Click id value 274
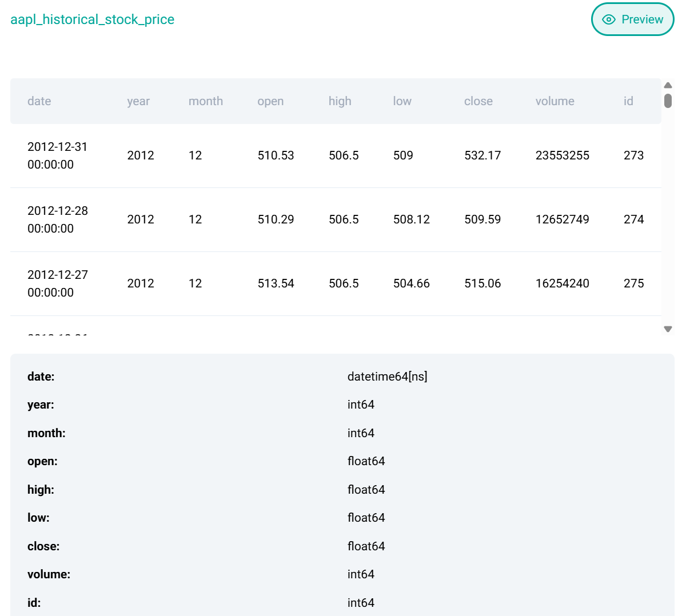The image size is (678, 616). click(633, 219)
